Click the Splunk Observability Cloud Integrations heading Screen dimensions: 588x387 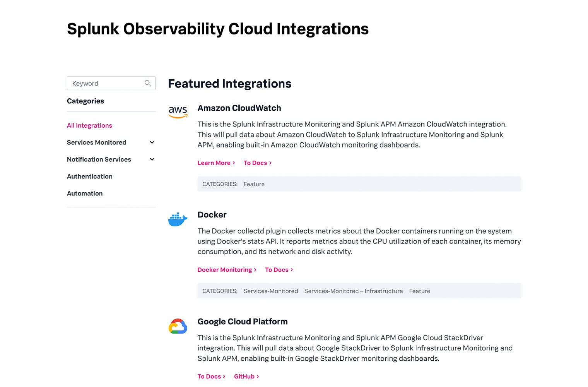(218, 29)
